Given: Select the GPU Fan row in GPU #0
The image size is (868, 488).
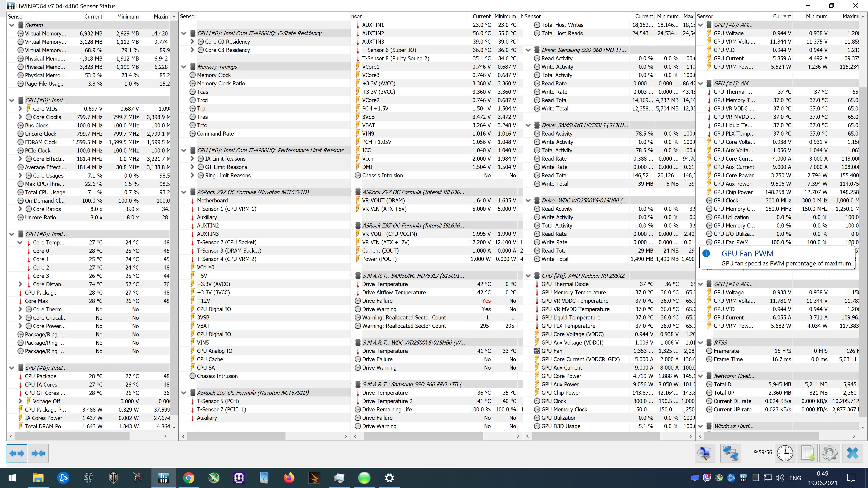Looking at the screenshot, I should 573,351.
